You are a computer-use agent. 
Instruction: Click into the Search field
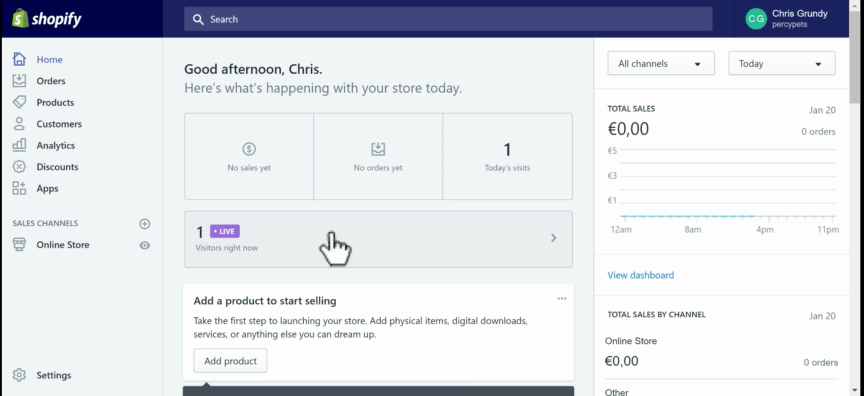tap(448, 19)
